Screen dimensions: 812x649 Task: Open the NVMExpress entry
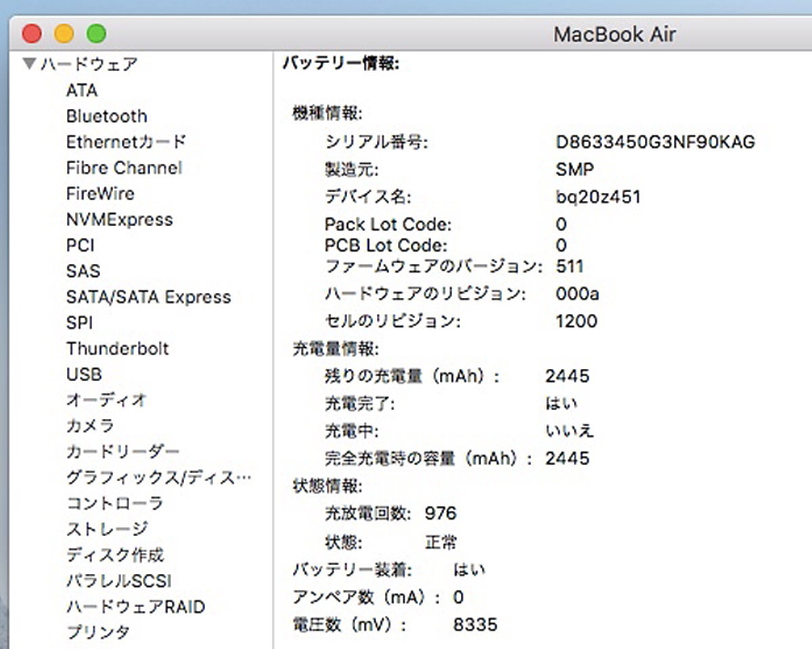pos(120,219)
